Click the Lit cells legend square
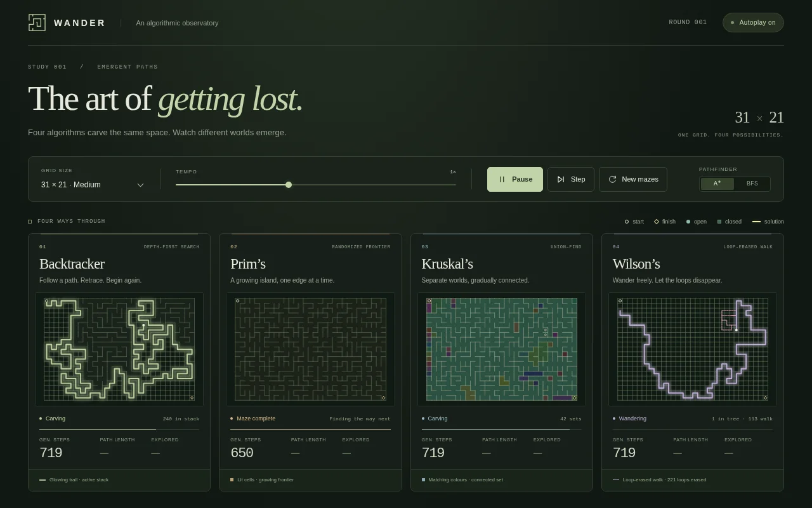 pyautogui.click(x=232, y=480)
